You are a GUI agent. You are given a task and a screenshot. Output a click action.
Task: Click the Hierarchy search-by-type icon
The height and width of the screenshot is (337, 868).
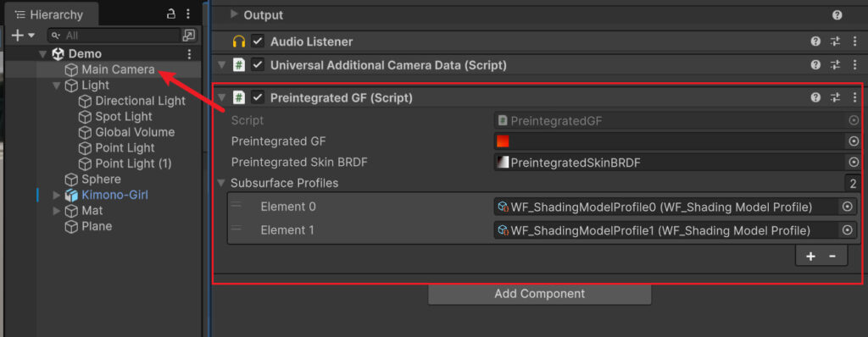[189, 36]
